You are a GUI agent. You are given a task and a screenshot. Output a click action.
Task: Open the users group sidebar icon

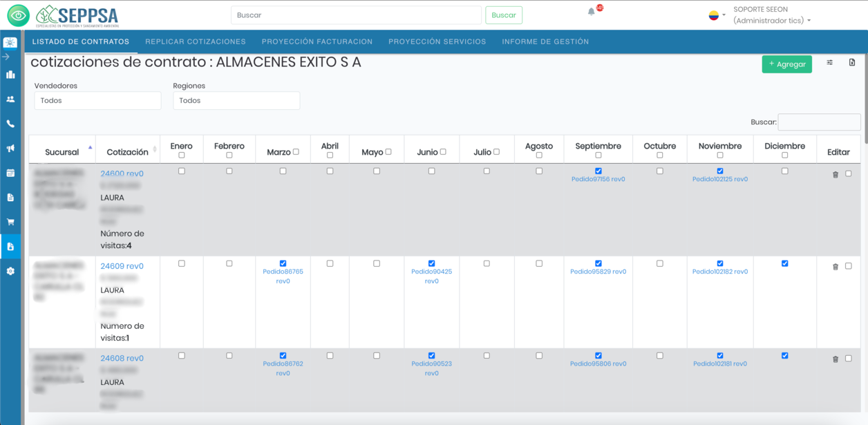coord(10,100)
